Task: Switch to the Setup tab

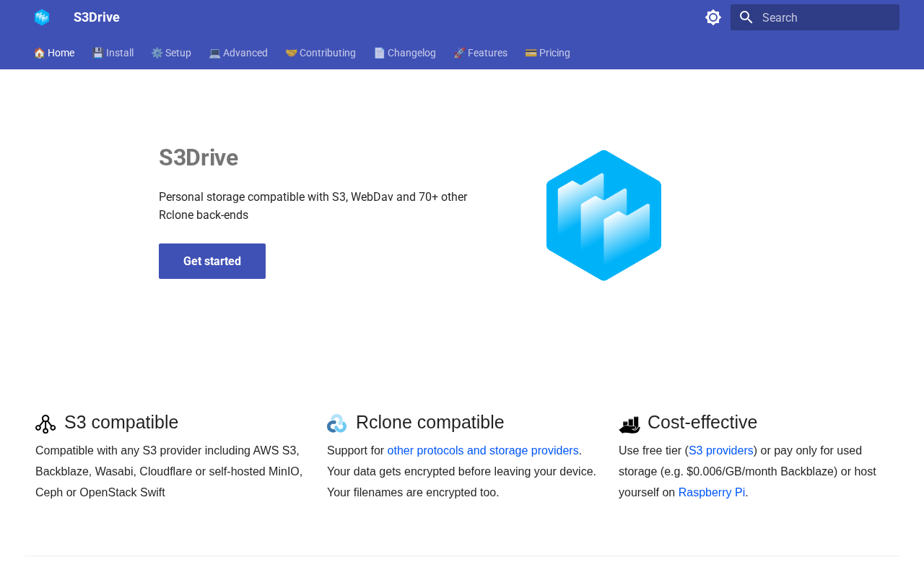Action: tap(171, 53)
